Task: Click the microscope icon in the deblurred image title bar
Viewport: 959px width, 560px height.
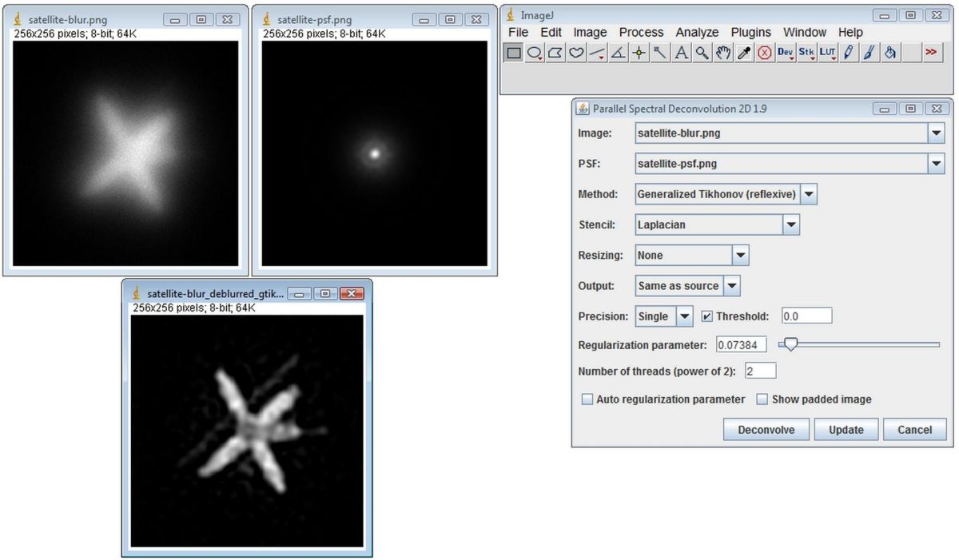Action: pyautogui.click(x=137, y=293)
